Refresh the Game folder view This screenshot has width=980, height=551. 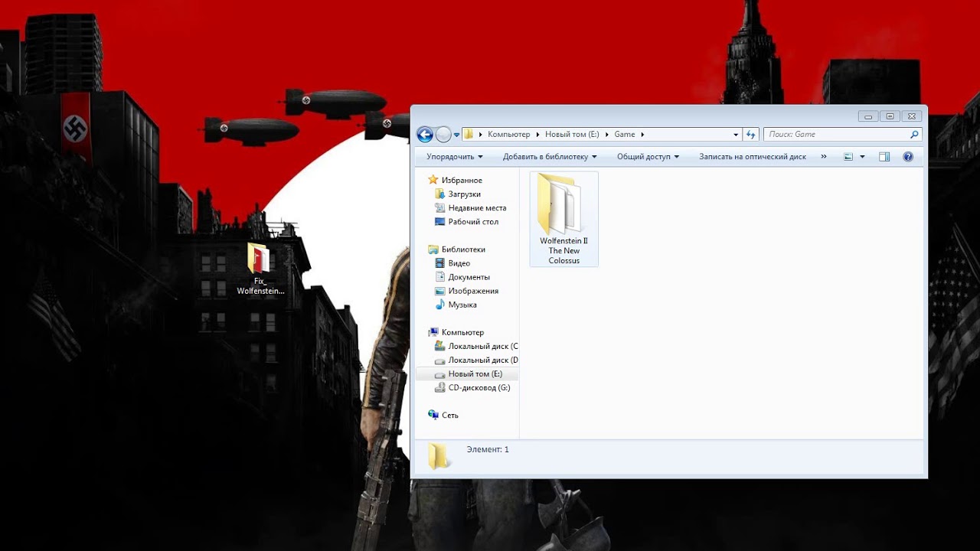(751, 135)
